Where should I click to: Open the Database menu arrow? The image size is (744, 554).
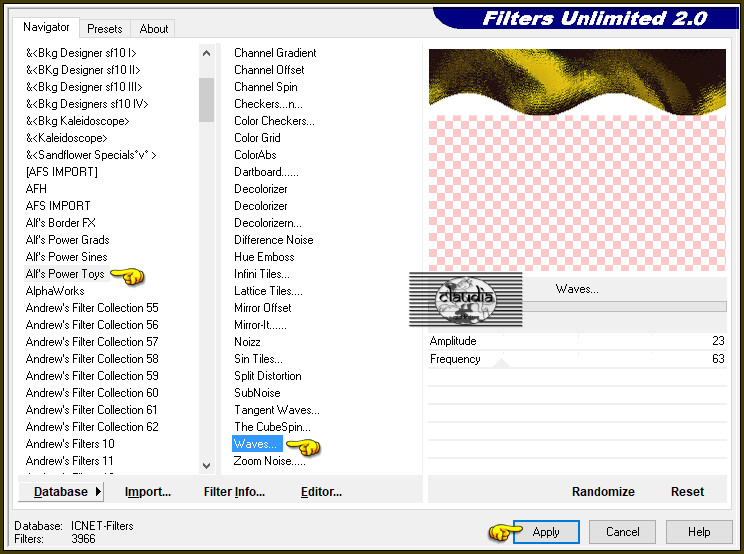[98, 491]
